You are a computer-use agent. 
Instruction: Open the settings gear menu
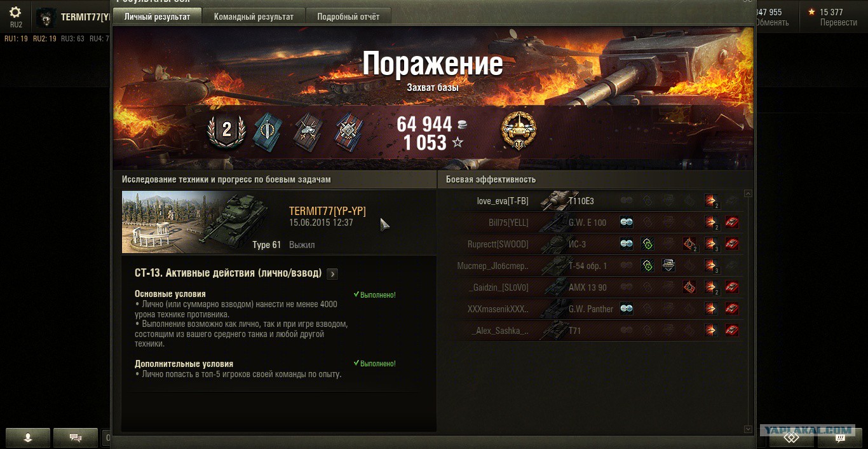(x=15, y=12)
